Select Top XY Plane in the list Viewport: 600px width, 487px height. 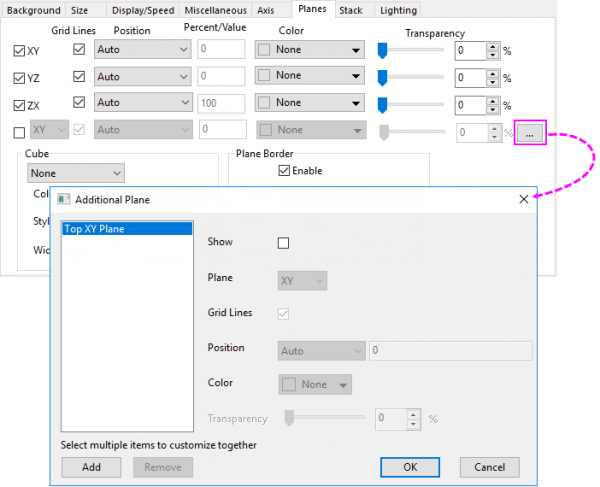point(125,229)
